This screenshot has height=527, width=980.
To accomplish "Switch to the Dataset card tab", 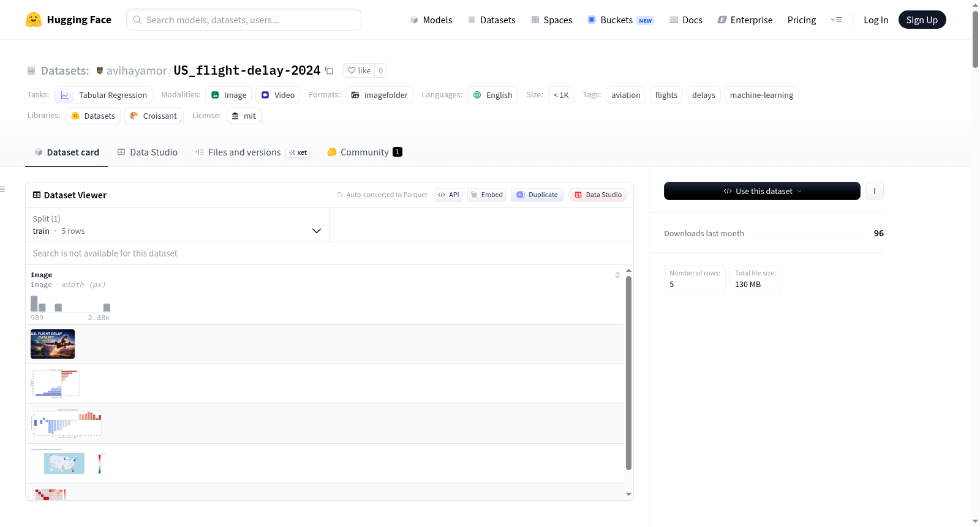I will click(66, 152).
